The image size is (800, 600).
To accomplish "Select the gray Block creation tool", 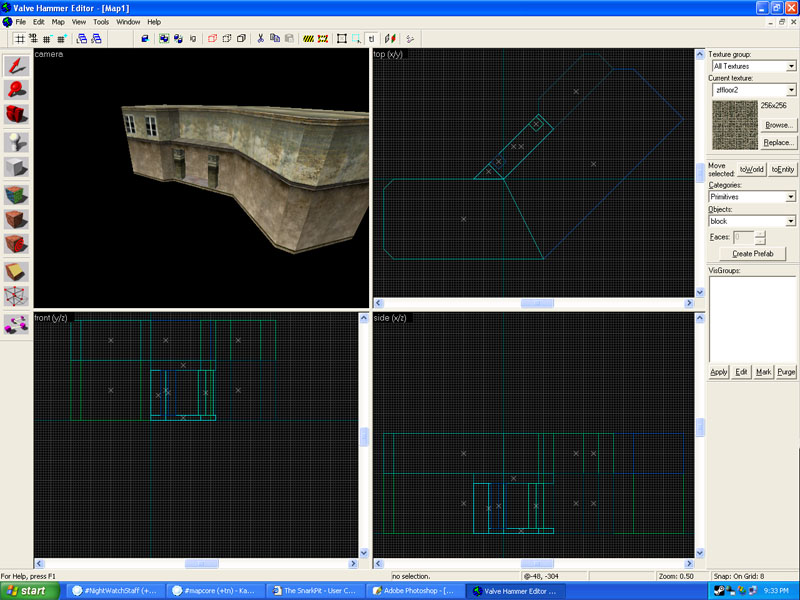I will pos(15,167).
